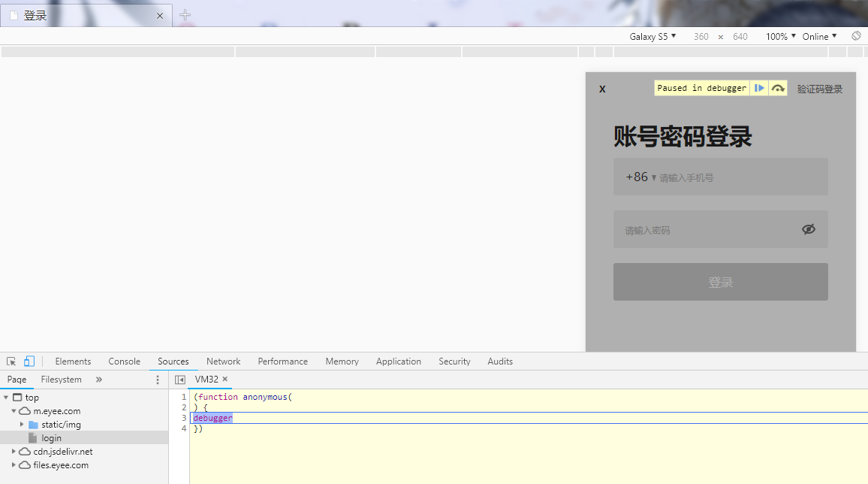Resume script execution in the debugger banner
Screen dimensions: 868x484
(x=759, y=88)
